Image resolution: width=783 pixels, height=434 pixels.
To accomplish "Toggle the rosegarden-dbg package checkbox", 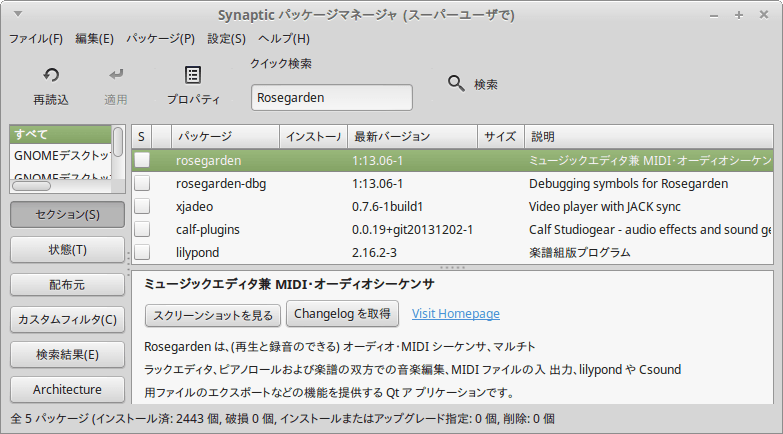I will 142,183.
